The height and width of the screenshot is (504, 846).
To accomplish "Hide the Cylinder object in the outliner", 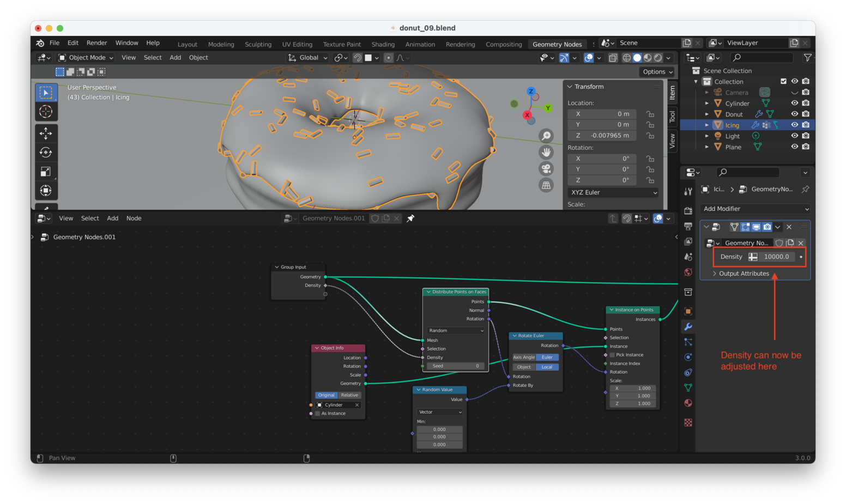I will point(795,102).
